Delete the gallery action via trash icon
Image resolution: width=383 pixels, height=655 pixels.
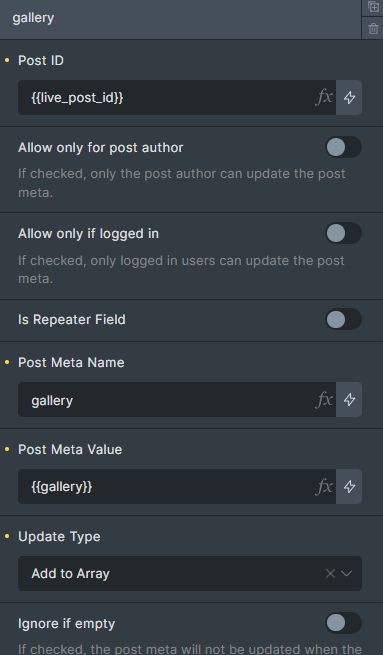[373, 29]
